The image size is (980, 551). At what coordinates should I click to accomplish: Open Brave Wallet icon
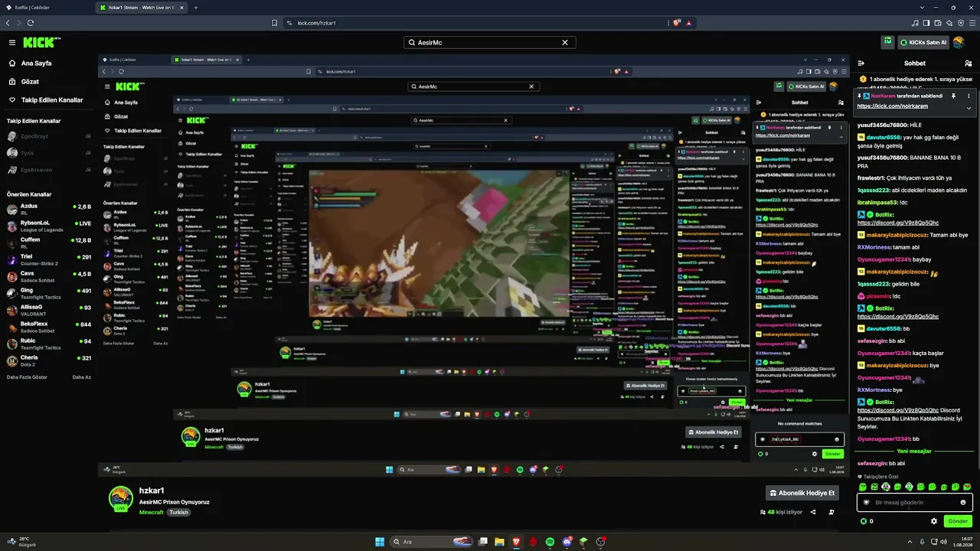(939, 23)
